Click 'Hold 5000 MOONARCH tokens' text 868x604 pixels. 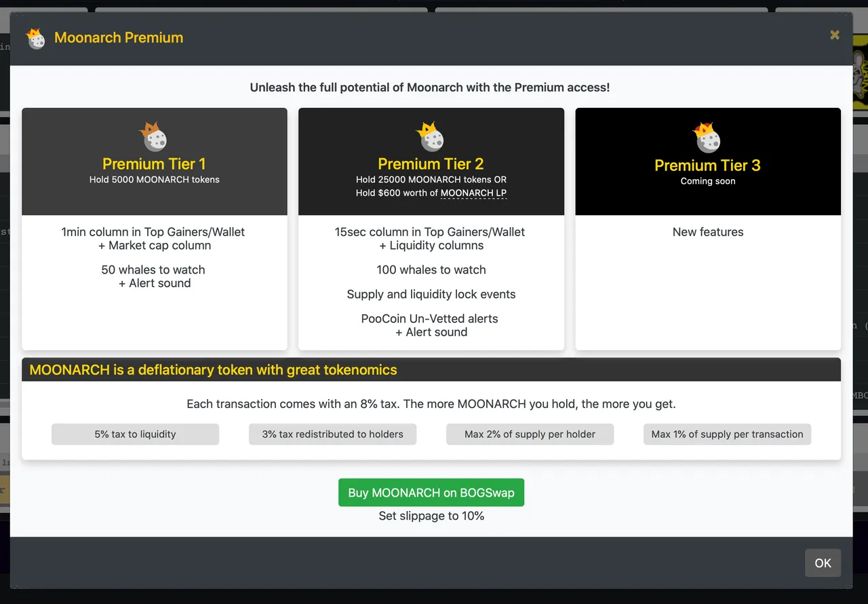click(155, 180)
